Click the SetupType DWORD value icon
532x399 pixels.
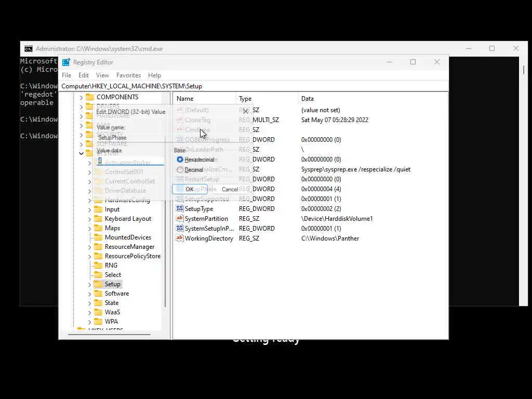tap(180, 208)
